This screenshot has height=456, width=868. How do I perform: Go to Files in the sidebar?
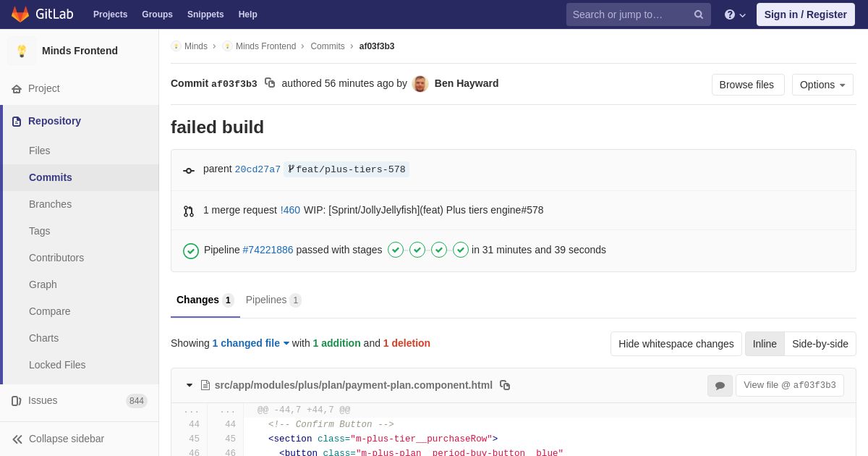[81, 151]
